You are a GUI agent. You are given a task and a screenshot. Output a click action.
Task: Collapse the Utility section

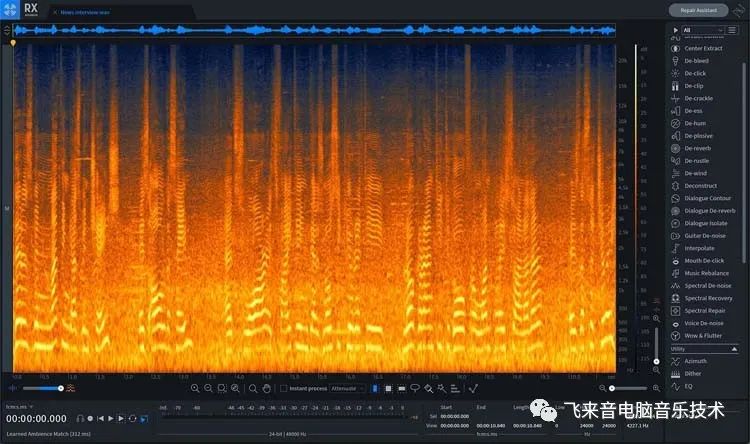[734, 349]
